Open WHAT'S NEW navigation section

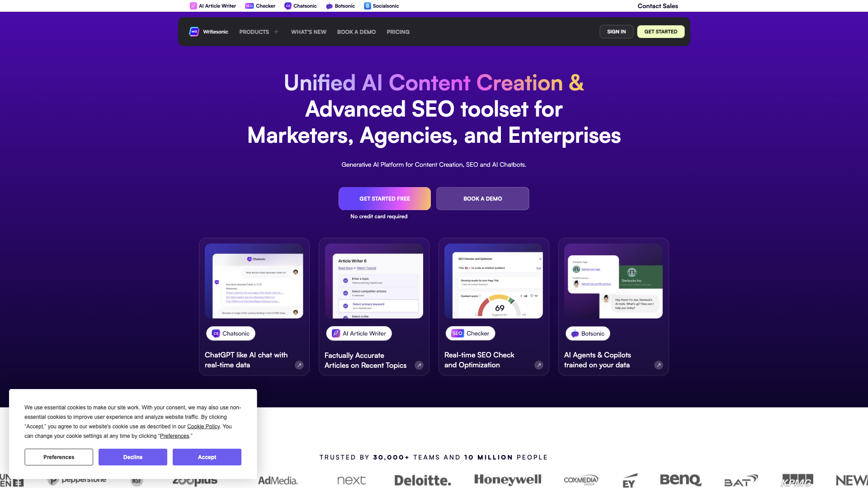[308, 32]
